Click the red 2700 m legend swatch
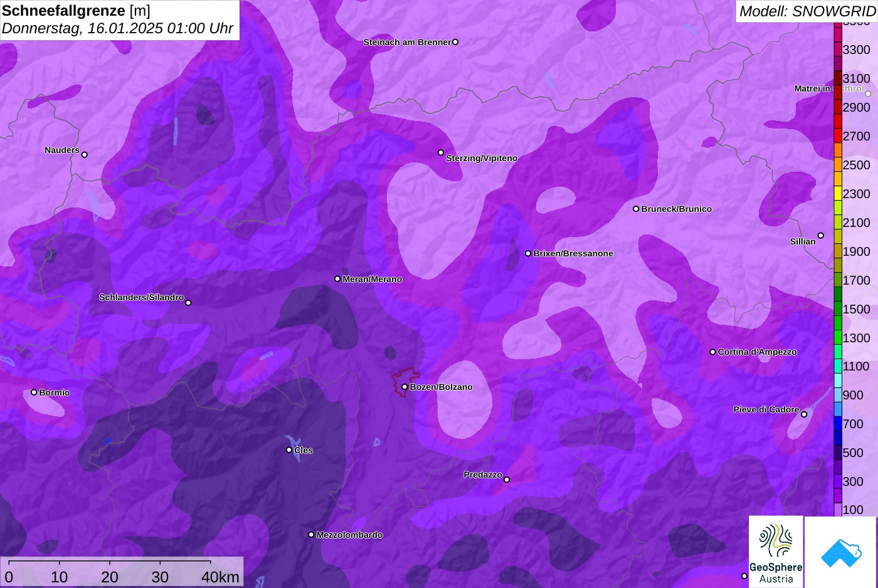This screenshot has width=878, height=588. (x=838, y=136)
